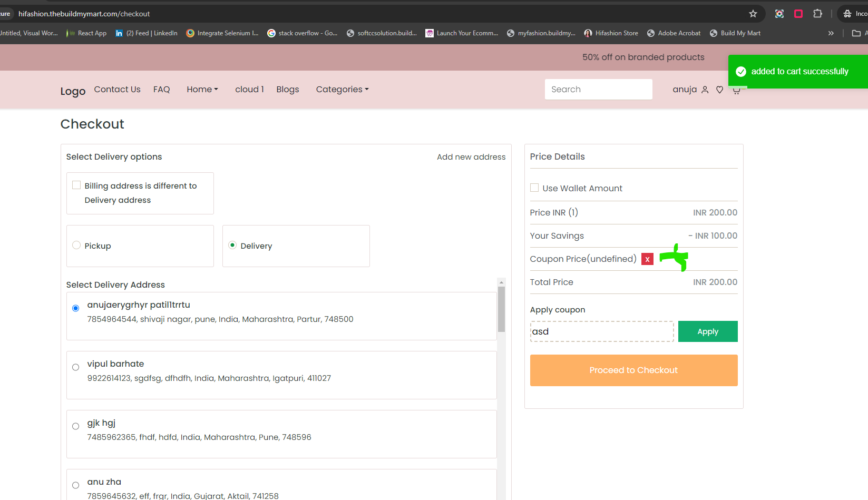Select the Pickup radio option
The image size is (868, 500).
pyautogui.click(x=76, y=245)
